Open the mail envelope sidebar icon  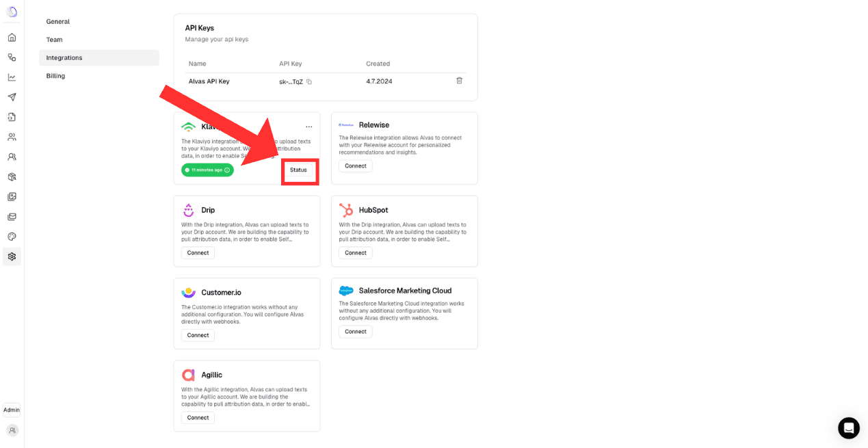pos(12,217)
